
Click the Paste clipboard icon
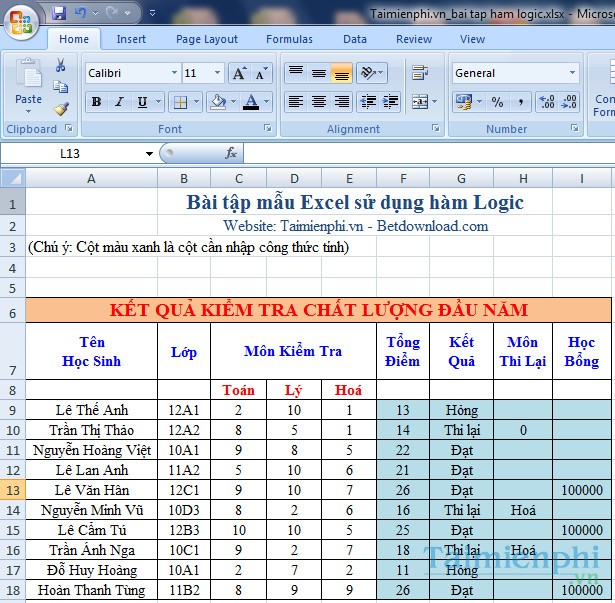pyautogui.click(x=28, y=74)
